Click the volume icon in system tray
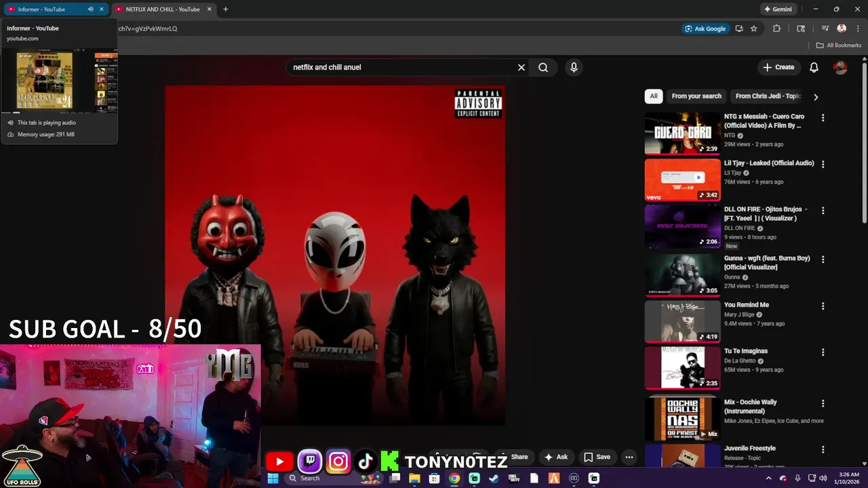 point(823,478)
